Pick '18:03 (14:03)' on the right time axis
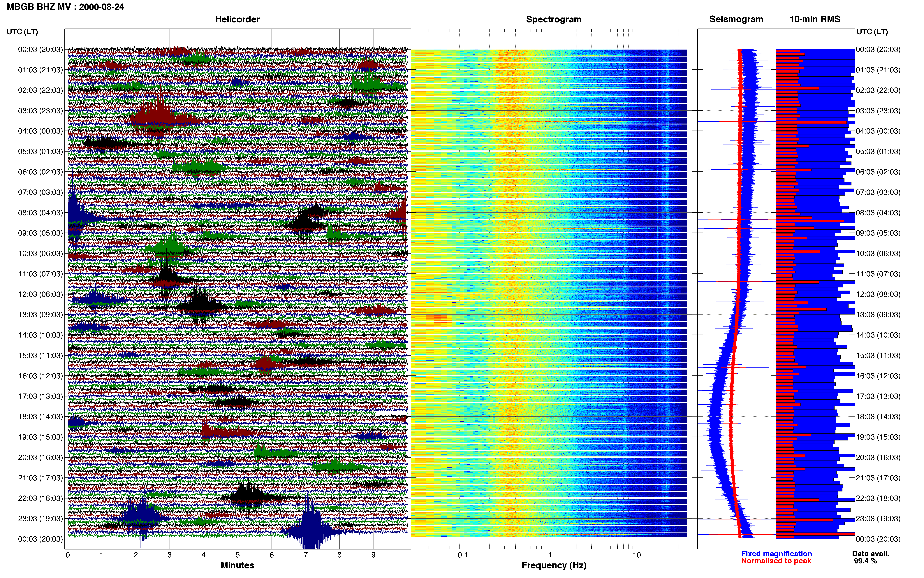 click(x=878, y=417)
